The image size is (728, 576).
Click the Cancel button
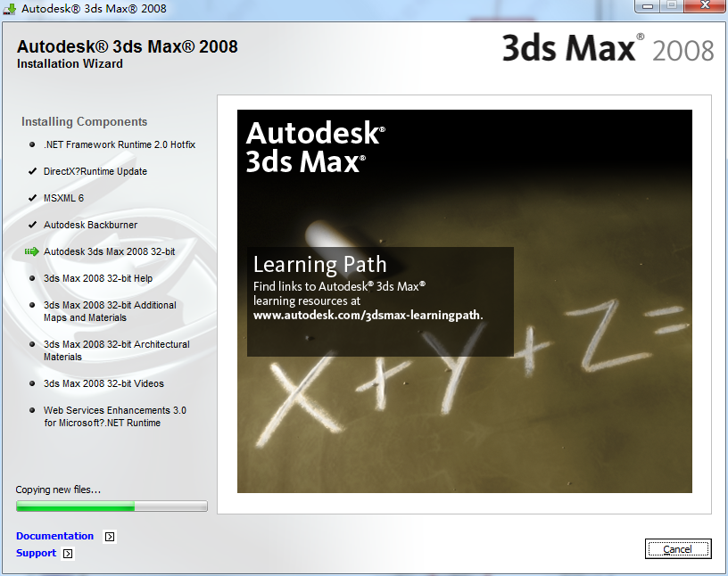click(678, 549)
